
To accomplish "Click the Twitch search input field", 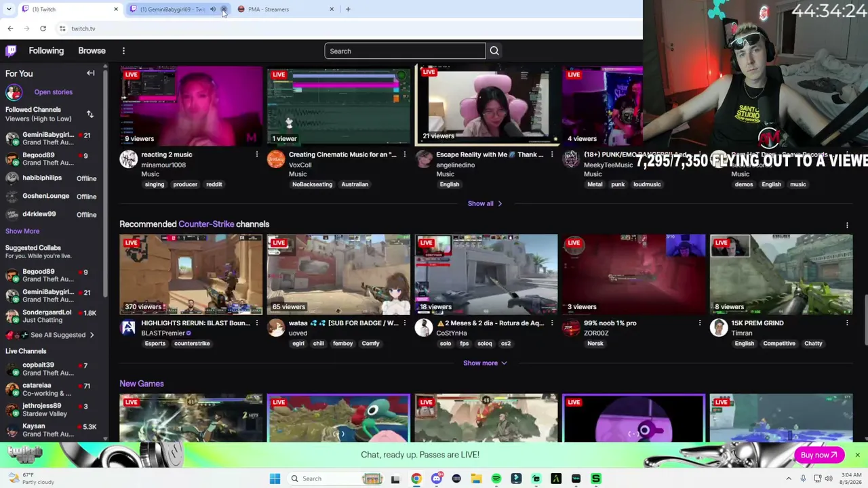I will click(x=405, y=51).
